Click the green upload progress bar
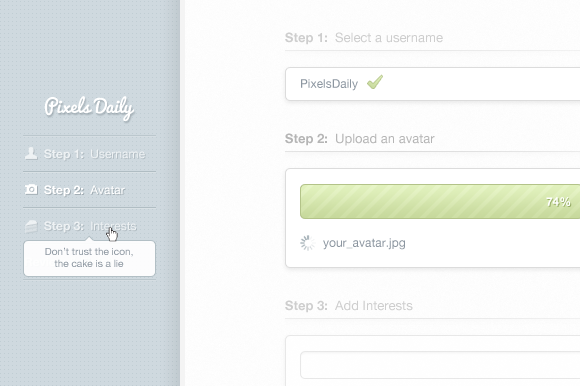Viewport: 580px width, 386px height. point(440,202)
